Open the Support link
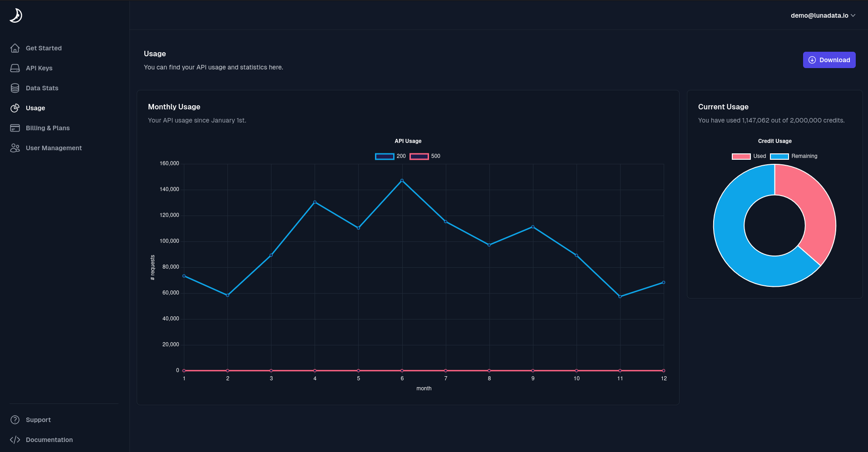This screenshot has height=452, width=868. (38, 420)
